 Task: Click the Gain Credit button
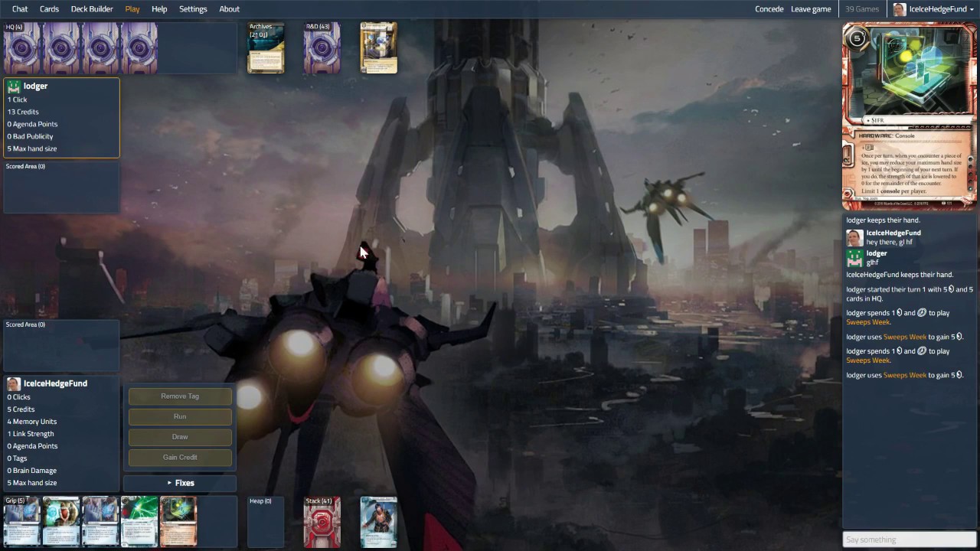(x=180, y=458)
